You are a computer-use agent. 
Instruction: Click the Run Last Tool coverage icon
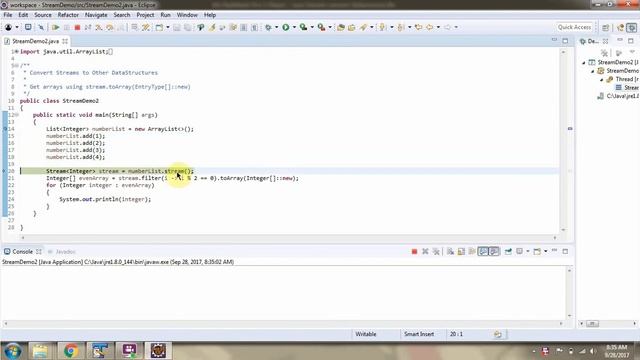[303, 27]
